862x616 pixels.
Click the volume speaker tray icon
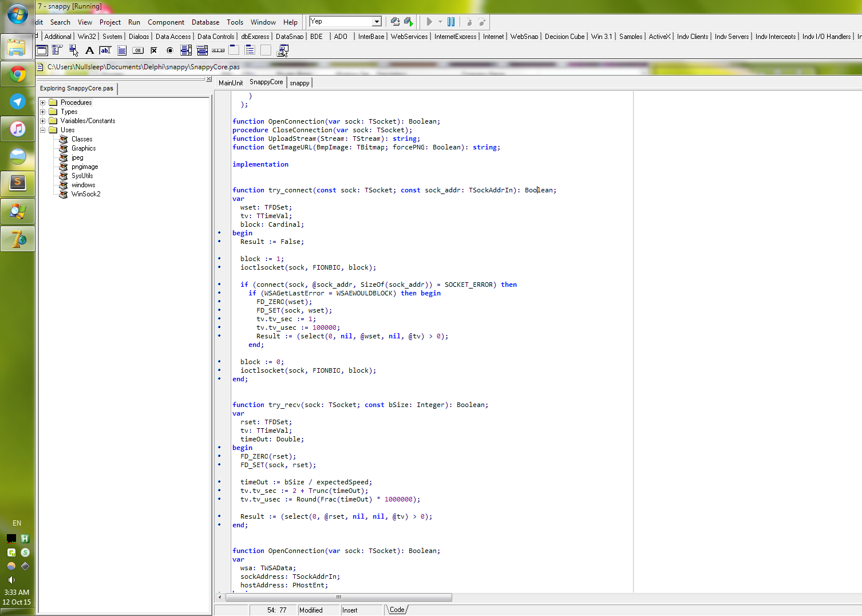11,580
